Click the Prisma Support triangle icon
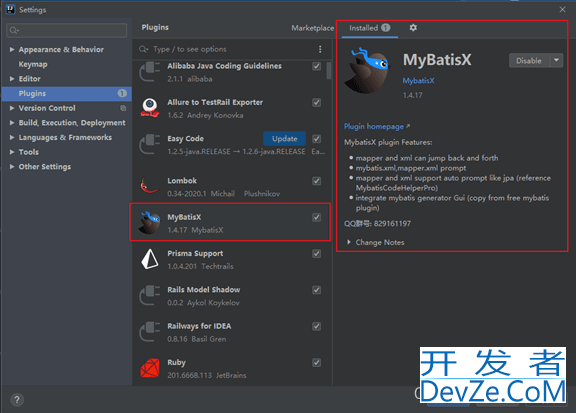 point(150,259)
